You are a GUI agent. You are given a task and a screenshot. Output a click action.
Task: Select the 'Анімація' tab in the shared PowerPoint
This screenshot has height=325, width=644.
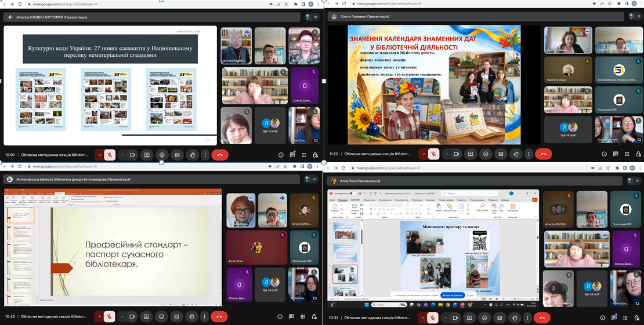[x=430, y=200]
